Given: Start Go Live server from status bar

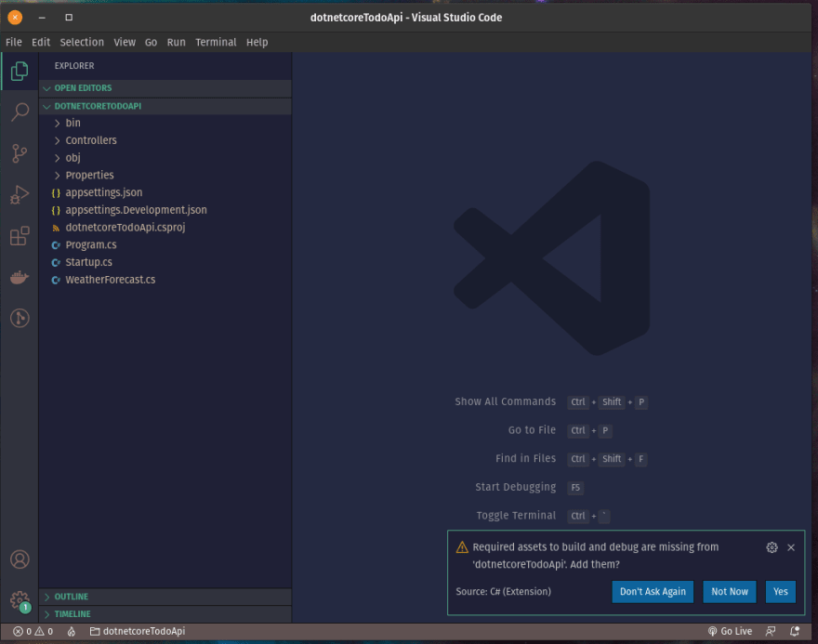Looking at the screenshot, I should (730, 632).
